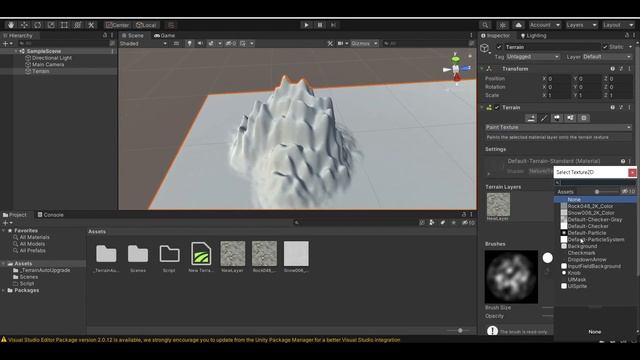The image size is (640, 360).
Task: Open the Shaded draw mode dropdown
Action: click(x=143, y=43)
